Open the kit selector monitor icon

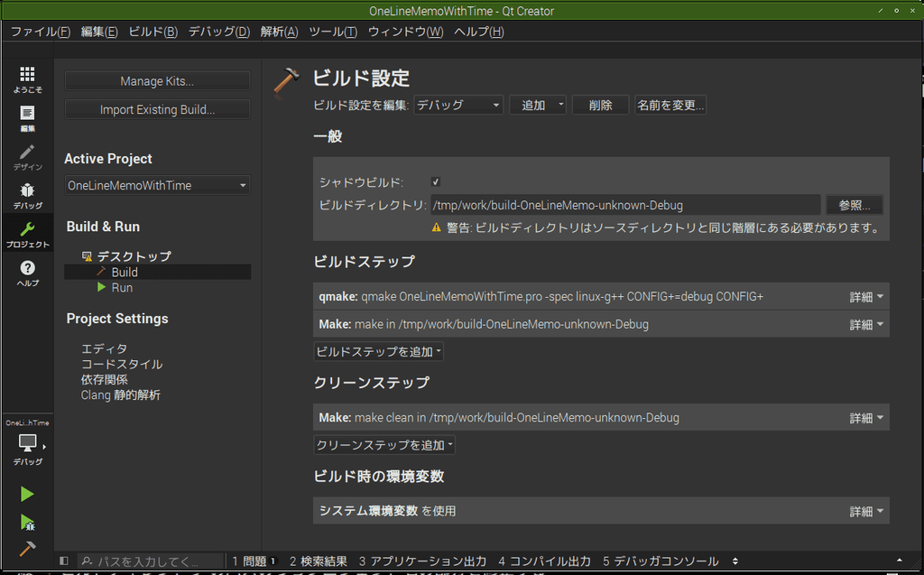27,443
